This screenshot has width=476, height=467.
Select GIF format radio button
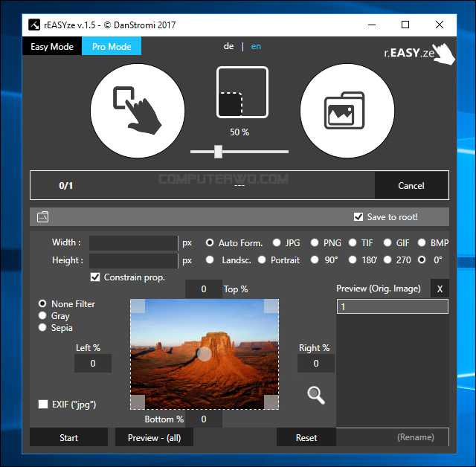point(387,242)
